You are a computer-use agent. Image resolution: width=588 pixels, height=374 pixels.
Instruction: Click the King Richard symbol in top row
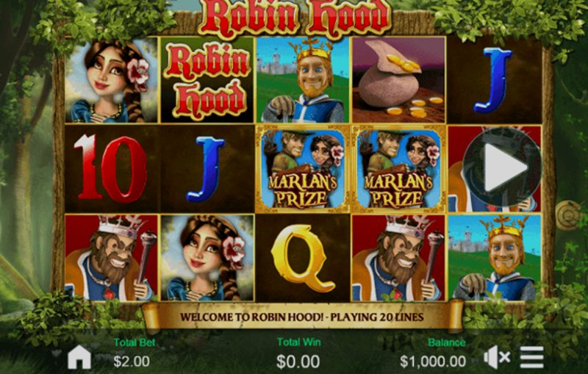pyautogui.click(x=303, y=80)
